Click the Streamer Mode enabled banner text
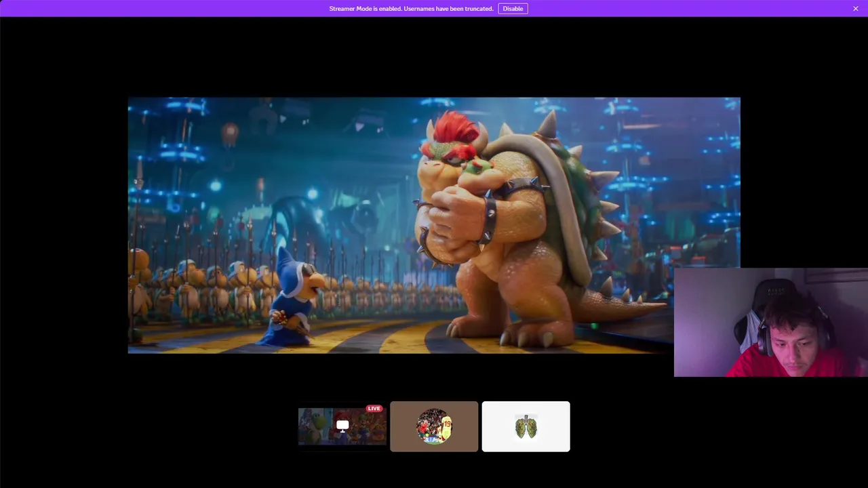Screen dimensions: 868x488 (411, 9)
